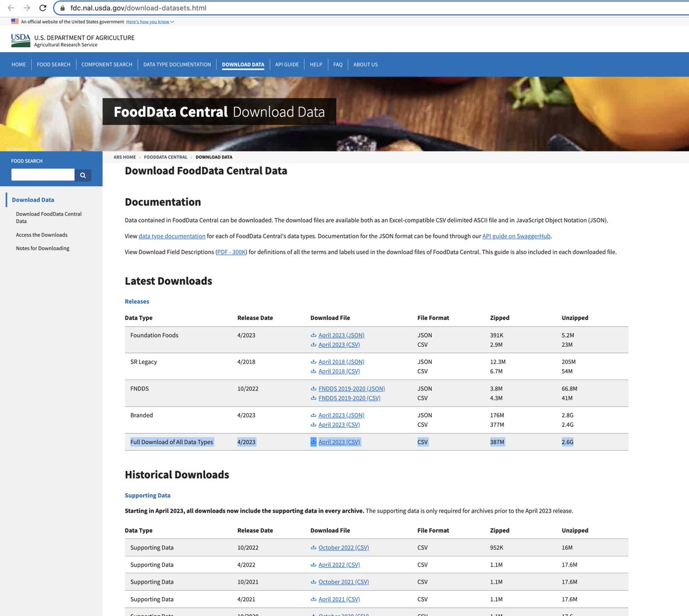Open sidebar item Download FoodData Central Data
The height and width of the screenshot is (616, 689).
tap(49, 218)
